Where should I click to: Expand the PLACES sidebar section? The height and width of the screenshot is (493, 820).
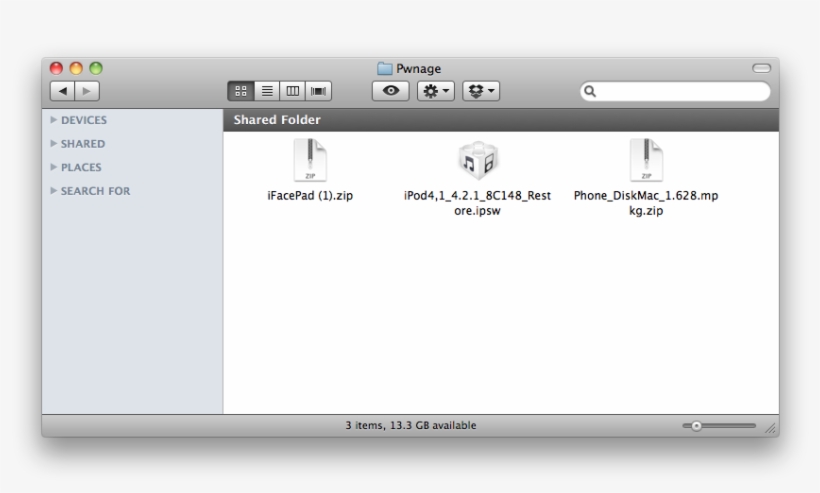click(53, 167)
